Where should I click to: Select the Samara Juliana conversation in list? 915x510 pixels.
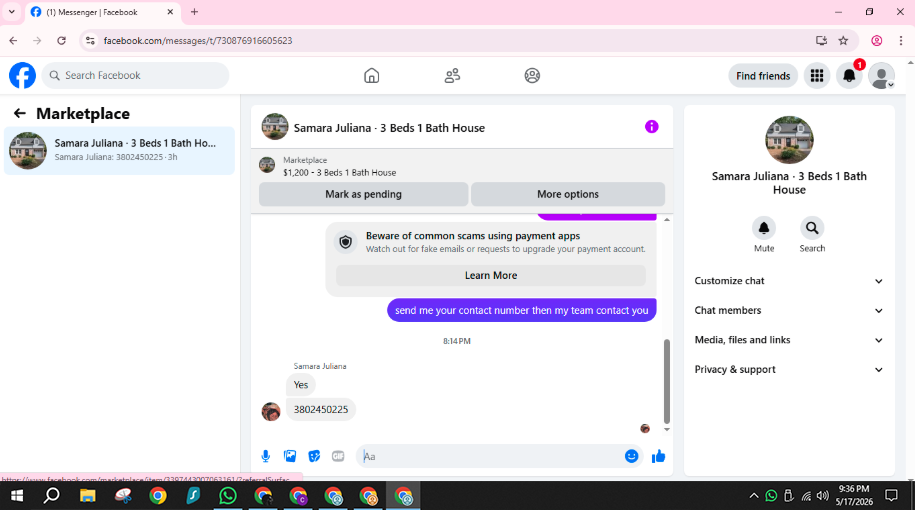[x=119, y=151]
